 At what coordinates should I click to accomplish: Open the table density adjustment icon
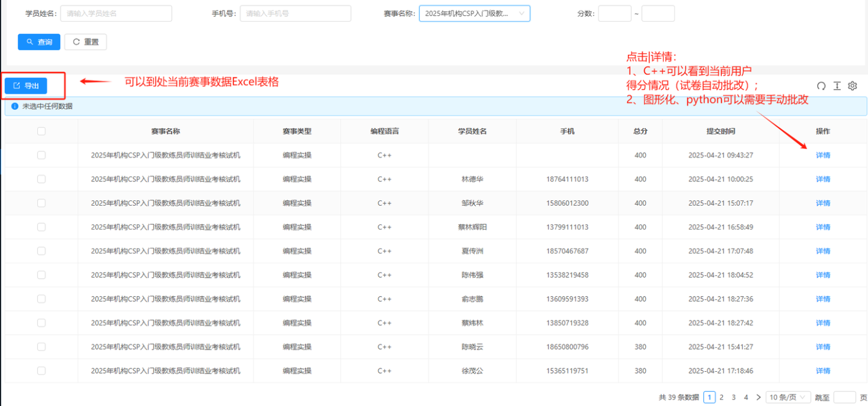(837, 86)
